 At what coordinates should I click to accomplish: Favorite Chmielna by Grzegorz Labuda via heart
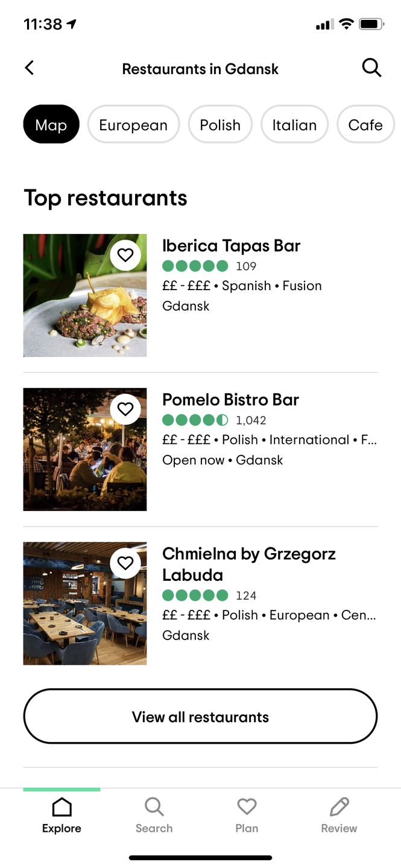125,563
